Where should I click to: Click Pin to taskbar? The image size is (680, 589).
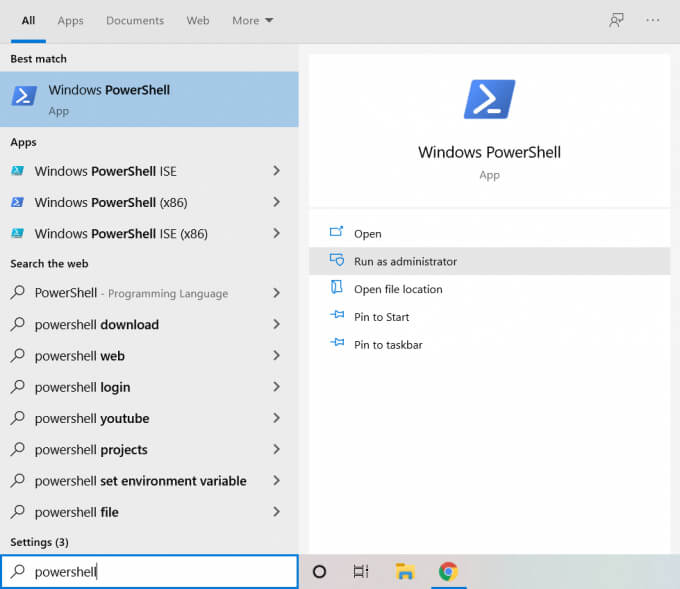pos(490,345)
